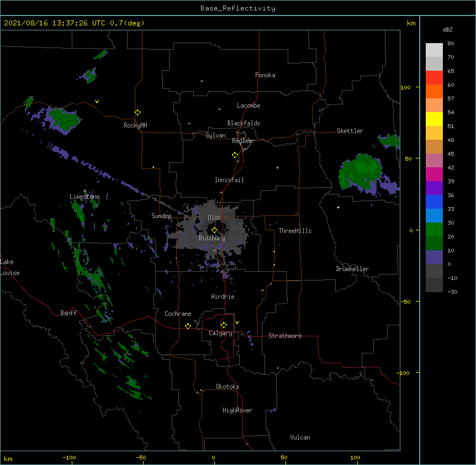Click the yellow diamond between Olds and Didsbury
Viewport: 476px width, 465px height.
point(214,230)
